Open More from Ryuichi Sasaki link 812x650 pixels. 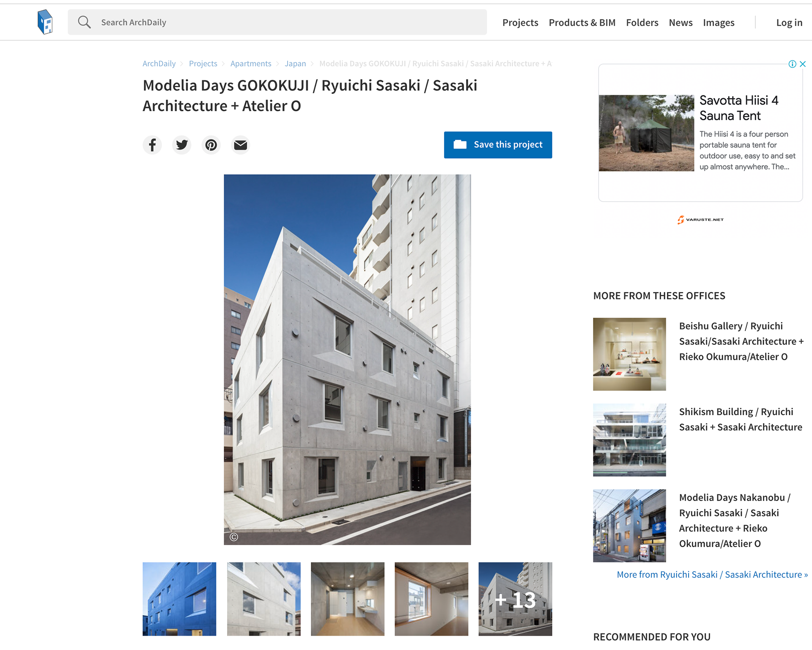712,574
